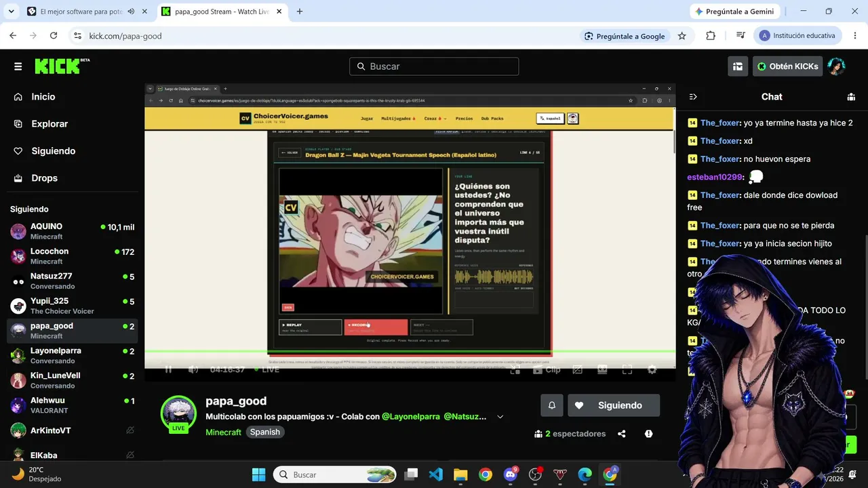
Task: Jump to LIVE in the player
Action: 267,369
